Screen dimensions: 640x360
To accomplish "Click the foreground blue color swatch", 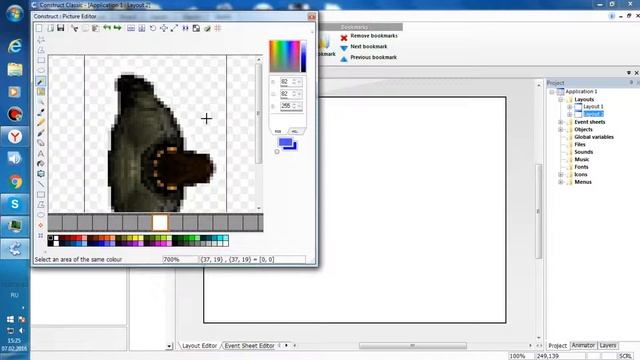I will pyautogui.click(x=285, y=142).
